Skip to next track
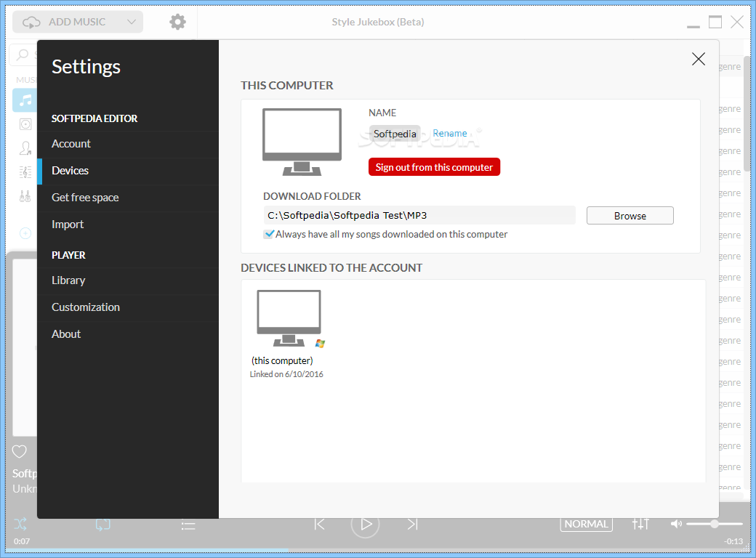 click(412, 525)
